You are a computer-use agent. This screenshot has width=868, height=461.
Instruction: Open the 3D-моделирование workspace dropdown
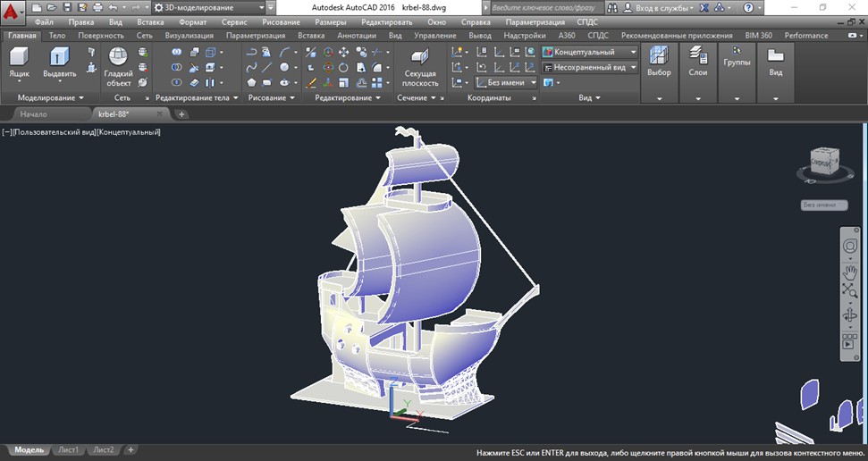coord(208,8)
